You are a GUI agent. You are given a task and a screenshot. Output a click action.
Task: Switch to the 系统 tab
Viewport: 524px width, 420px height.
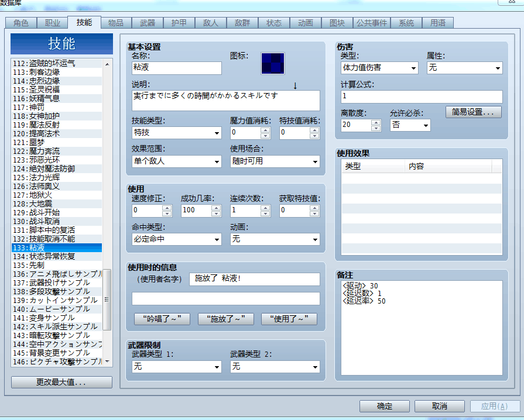point(406,23)
